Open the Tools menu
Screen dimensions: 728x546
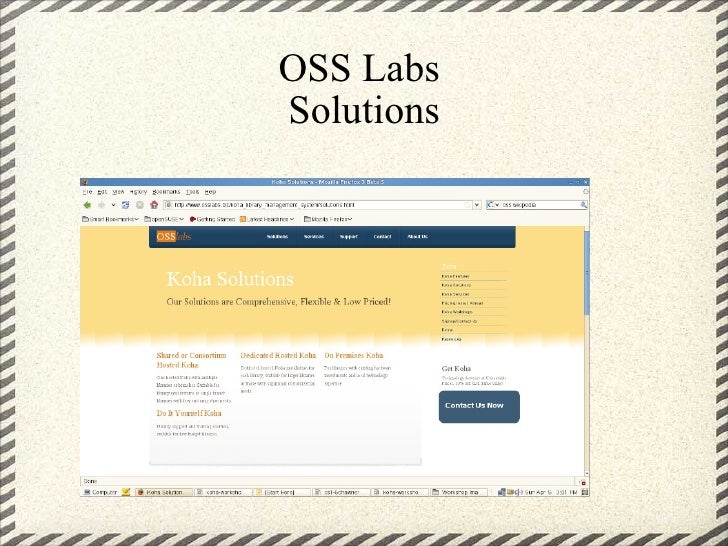tap(192, 192)
